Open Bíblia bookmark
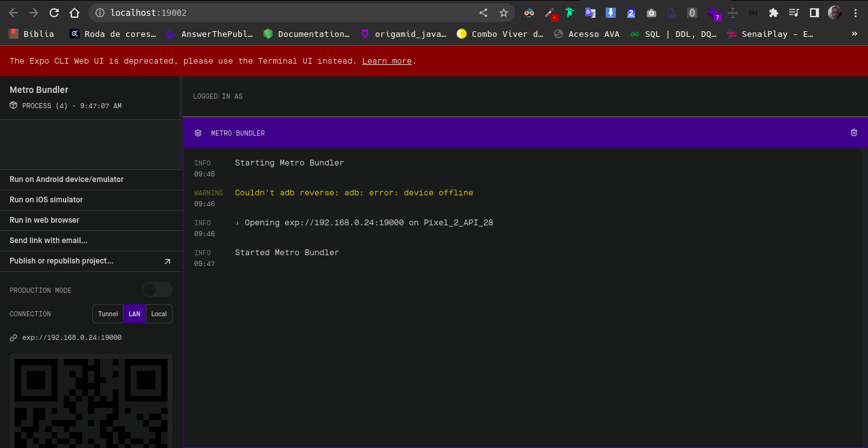 coord(31,34)
